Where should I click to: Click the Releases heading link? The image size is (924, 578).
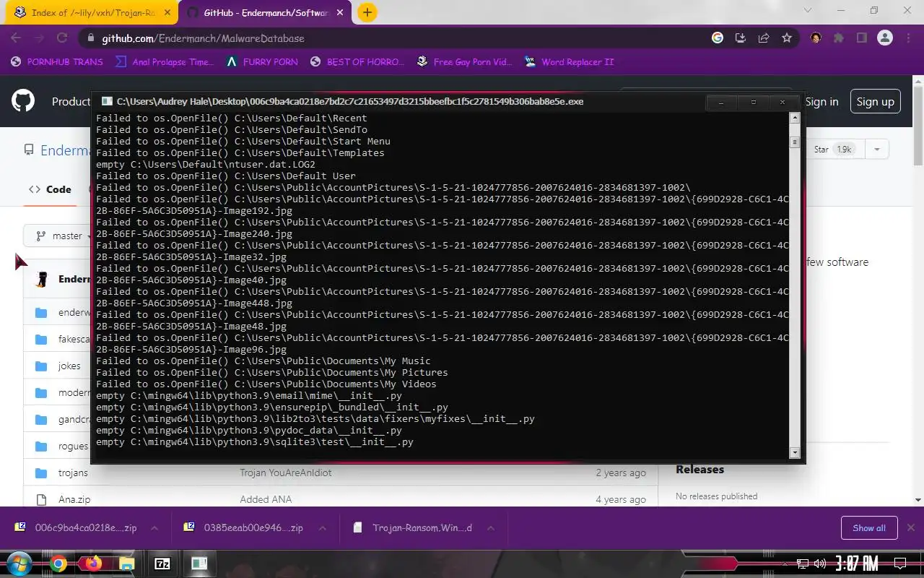699,470
